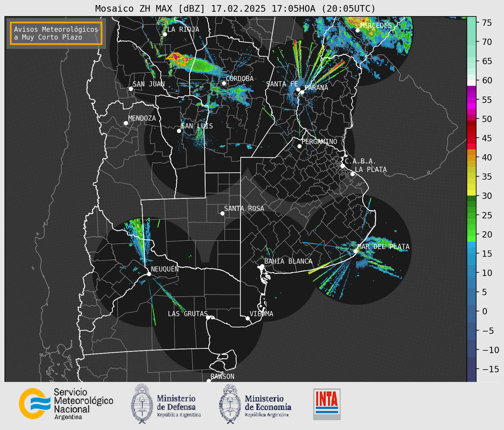Screen dimensions: 504x430
Task: Click the Avisos Meteorológicos a Muy Corto Plazo box
Action: click(56, 33)
